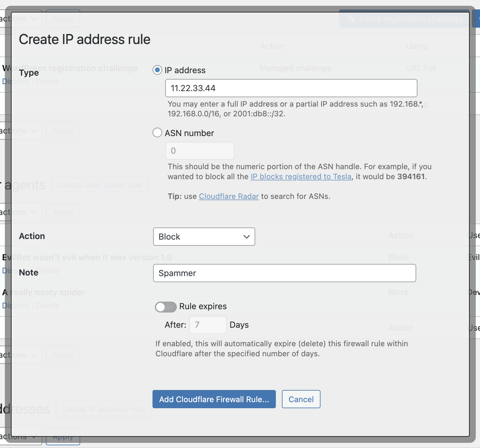Viewport: 480px width, 448px height.
Task: Open the Action dropdown set to Block
Action: tap(204, 237)
